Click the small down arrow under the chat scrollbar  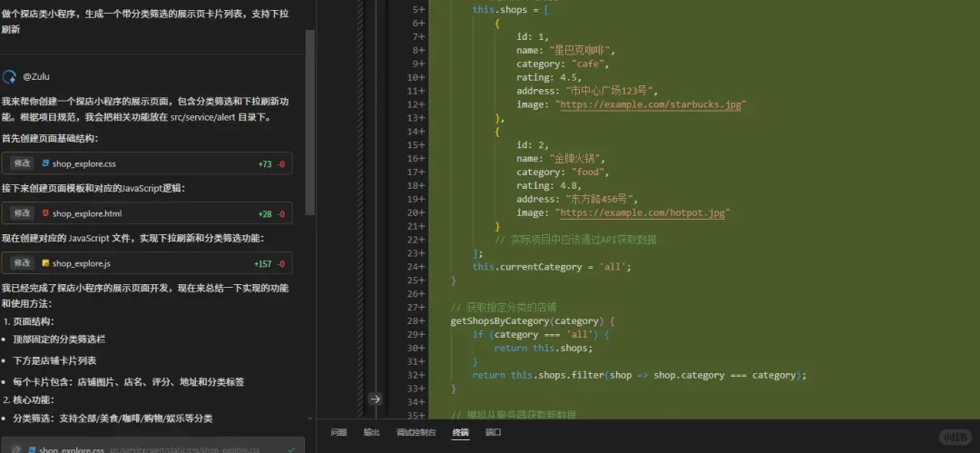click(x=310, y=419)
